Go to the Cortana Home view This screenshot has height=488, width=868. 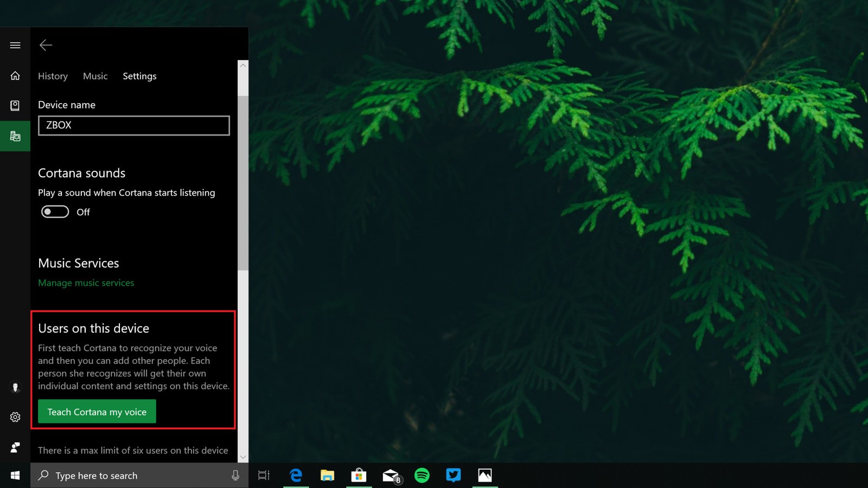(x=15, y=76)
